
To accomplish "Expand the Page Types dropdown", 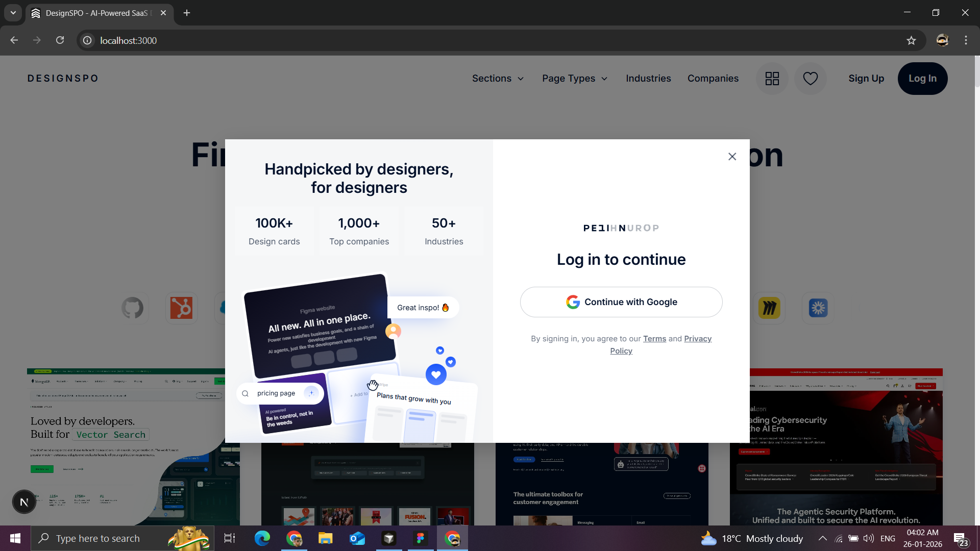I will 575,79.
